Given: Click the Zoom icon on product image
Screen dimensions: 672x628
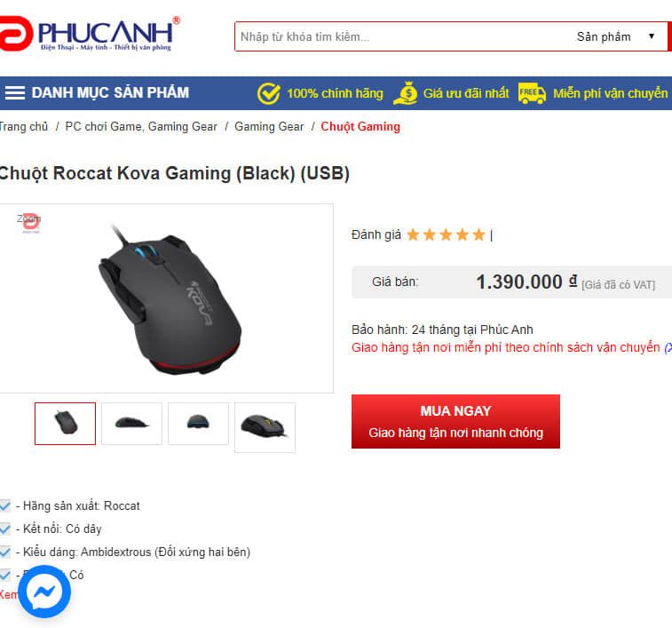Looking at the screenshot, I should click(29, 222).
